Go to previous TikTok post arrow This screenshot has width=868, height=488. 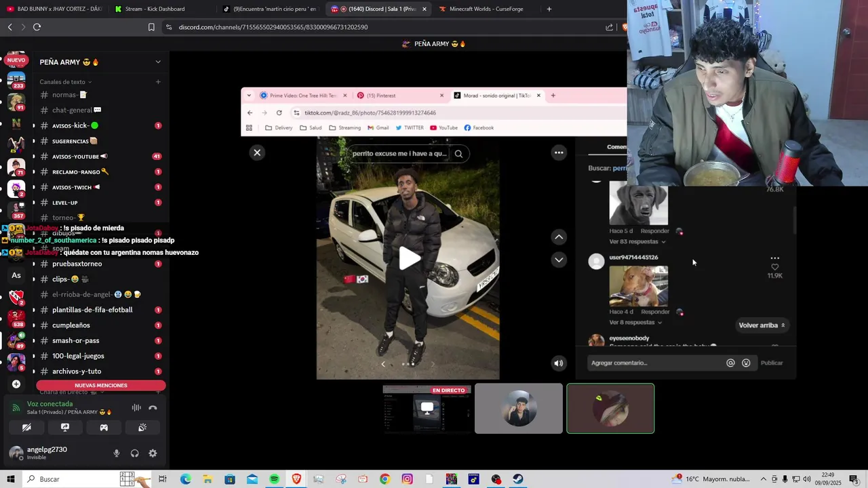pos(559,237)
